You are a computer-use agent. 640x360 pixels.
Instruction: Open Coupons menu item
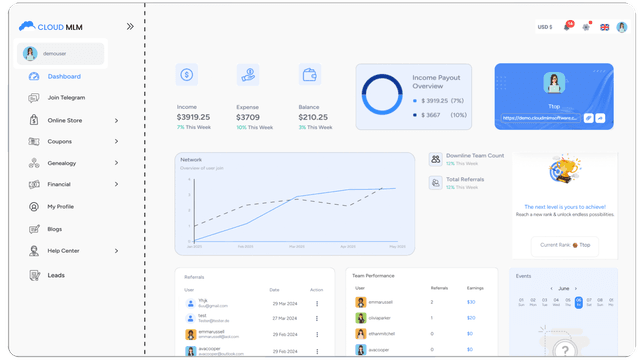[x=60, y=141]
